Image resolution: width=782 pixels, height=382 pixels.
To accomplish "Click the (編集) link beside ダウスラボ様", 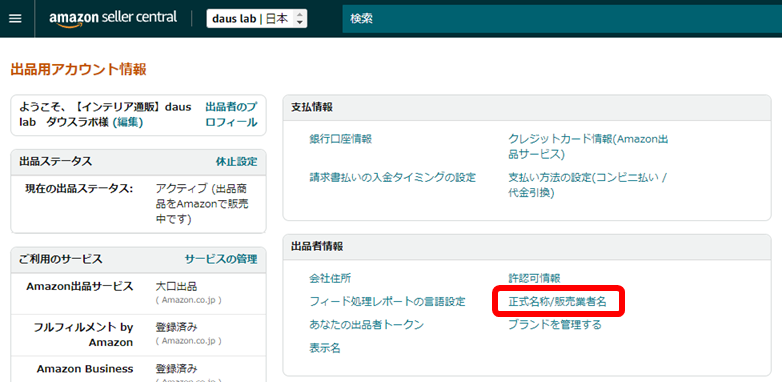I will coord(128,122).
